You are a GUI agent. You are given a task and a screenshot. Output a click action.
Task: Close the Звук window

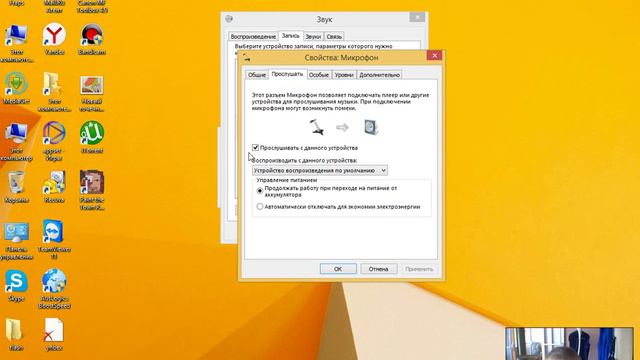point(417,17)
